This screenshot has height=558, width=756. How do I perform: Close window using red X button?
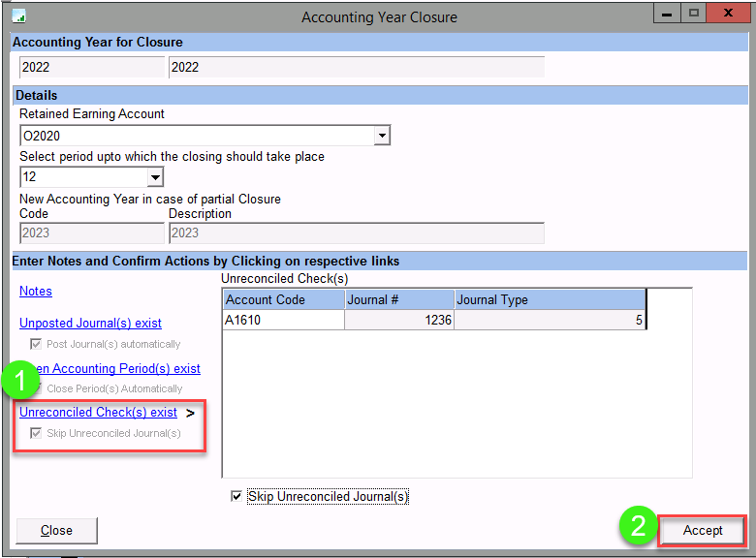pos(729,14)
